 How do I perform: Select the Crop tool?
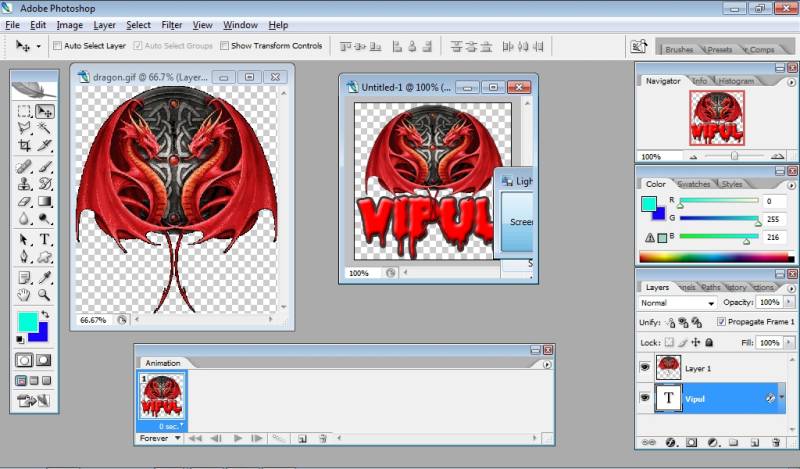[x=24, y=145]
